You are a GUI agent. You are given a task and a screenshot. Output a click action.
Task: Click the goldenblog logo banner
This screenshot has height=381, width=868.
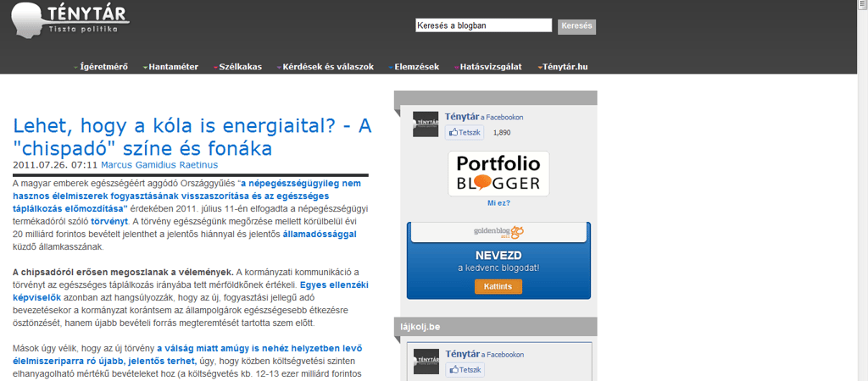tap(498, 231)
